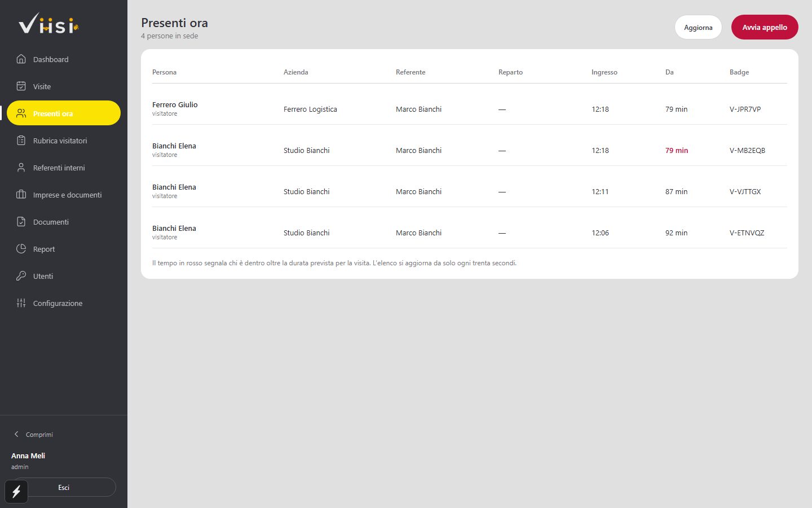
Task: Click the Presenti ora people icon
Action: coord(21,113)
